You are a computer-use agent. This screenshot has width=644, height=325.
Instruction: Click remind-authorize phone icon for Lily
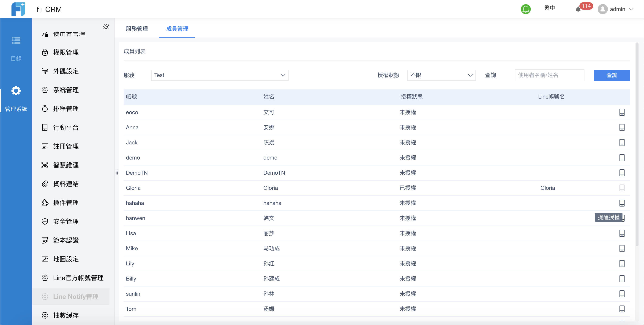click(622, 263)
